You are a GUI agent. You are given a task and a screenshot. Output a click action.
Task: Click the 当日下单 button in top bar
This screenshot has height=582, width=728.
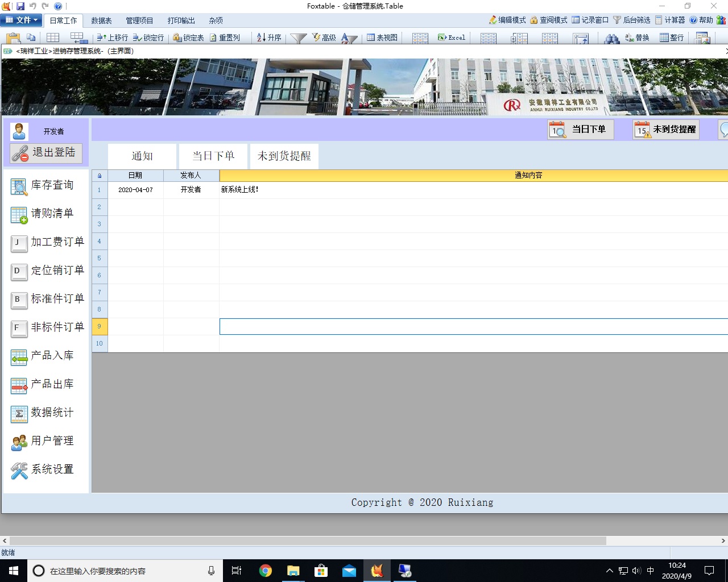point(581,130)
